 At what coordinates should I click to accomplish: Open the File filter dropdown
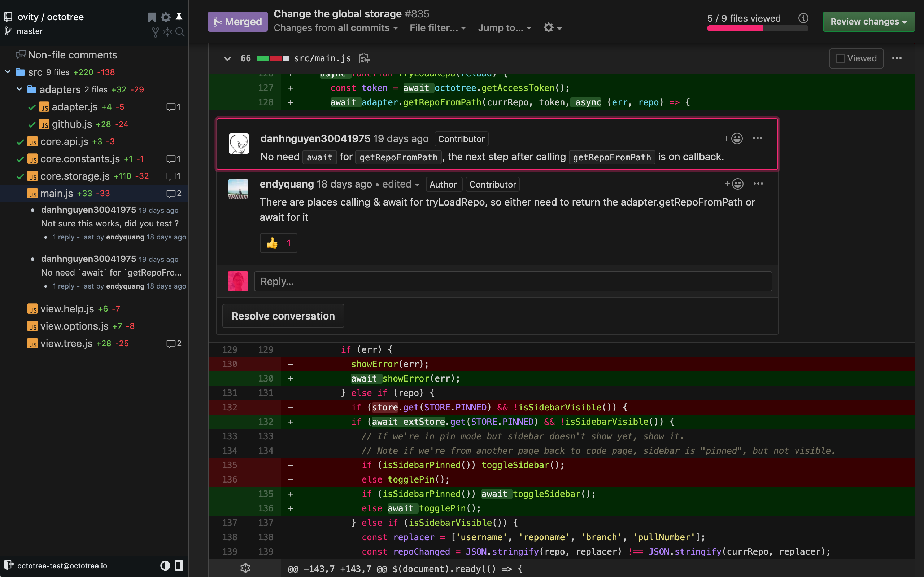(437, 28)
